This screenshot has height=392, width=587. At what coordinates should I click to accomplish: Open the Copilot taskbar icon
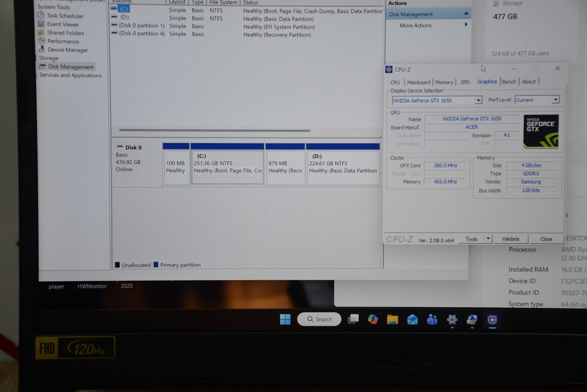pos(373,319)
